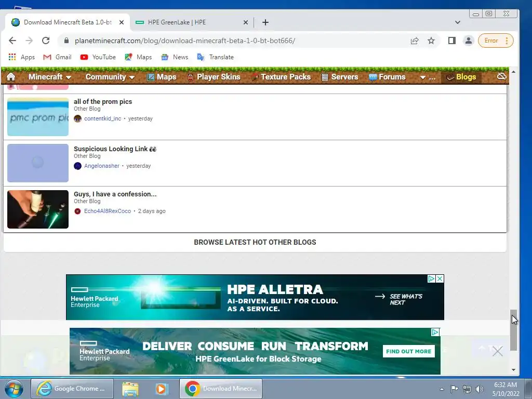Visit contentkid_inc profile
The width and height of the screenshot is (532, 399).
(102, 118)
